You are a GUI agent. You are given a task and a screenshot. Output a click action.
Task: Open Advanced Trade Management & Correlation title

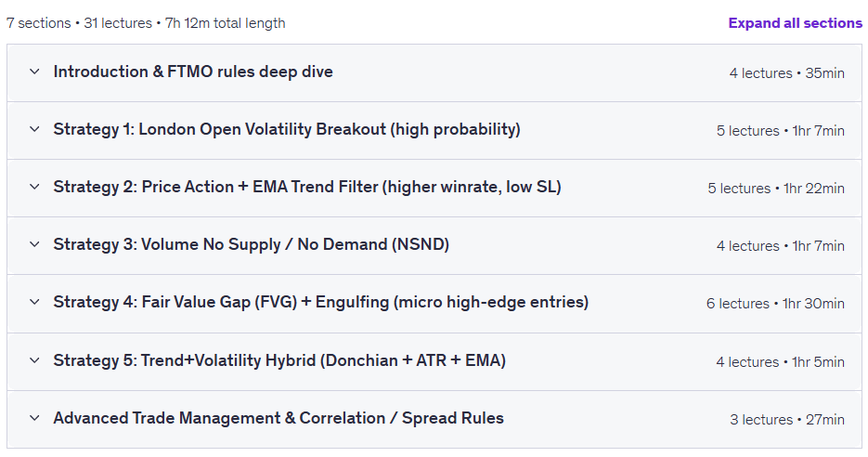click(279, 418)
